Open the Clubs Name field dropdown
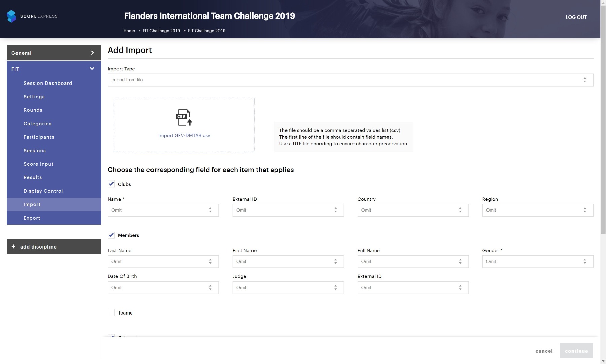606x364 pixels. (163, 210)
